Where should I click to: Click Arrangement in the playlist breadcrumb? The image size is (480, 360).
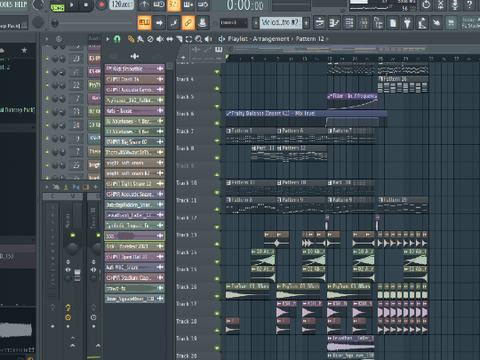(x=271, y=39)
